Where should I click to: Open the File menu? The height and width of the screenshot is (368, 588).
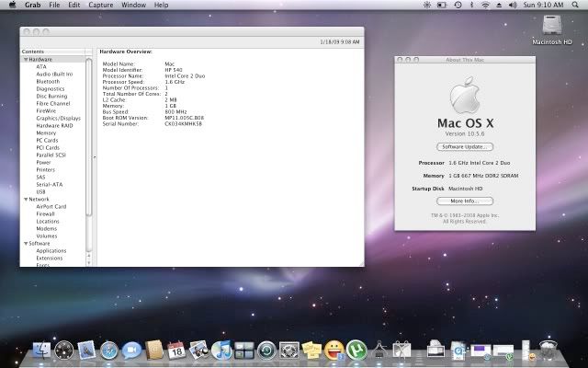click(x=54, y=5)
